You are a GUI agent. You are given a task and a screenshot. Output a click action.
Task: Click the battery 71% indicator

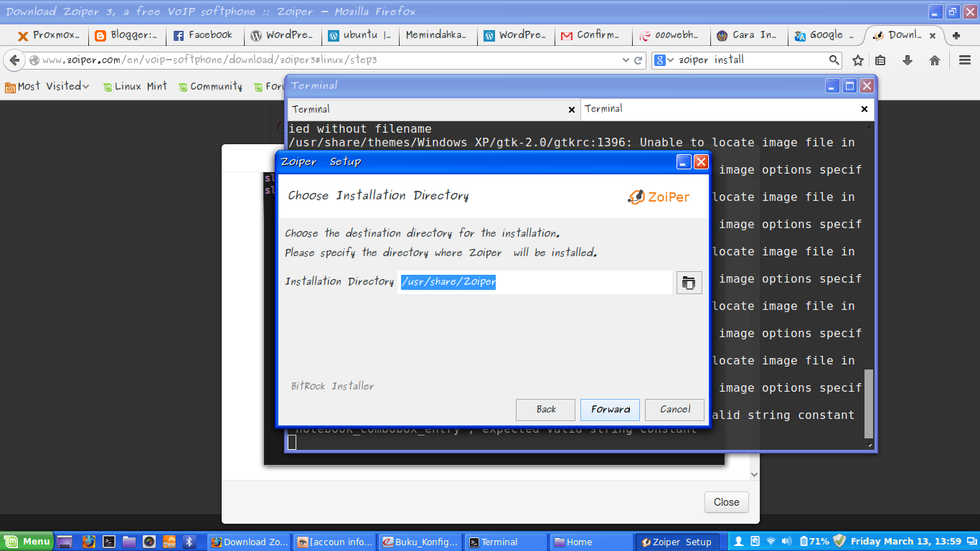pos(814,541)
